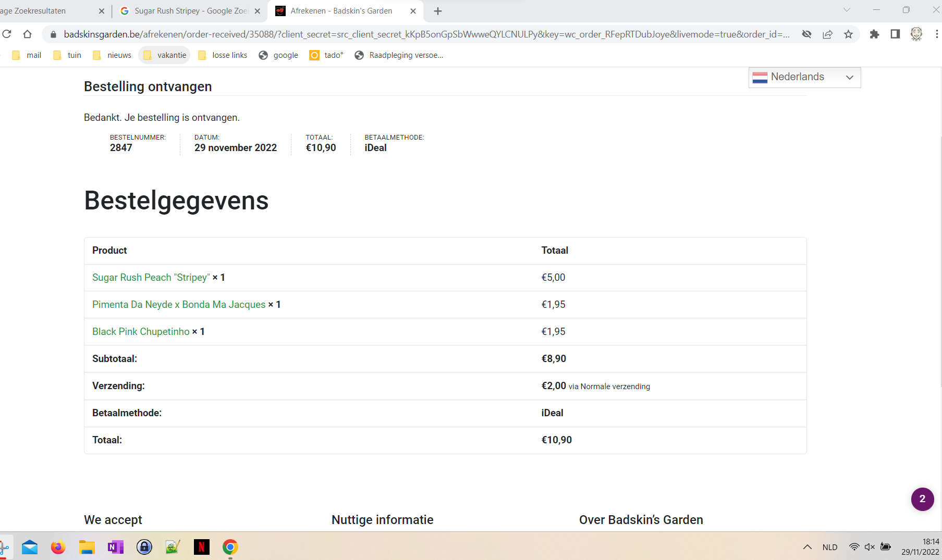Click the padlock site info icon
Image resolution: width=942 pixels, height=560 pixels.
tap(53, 34)
